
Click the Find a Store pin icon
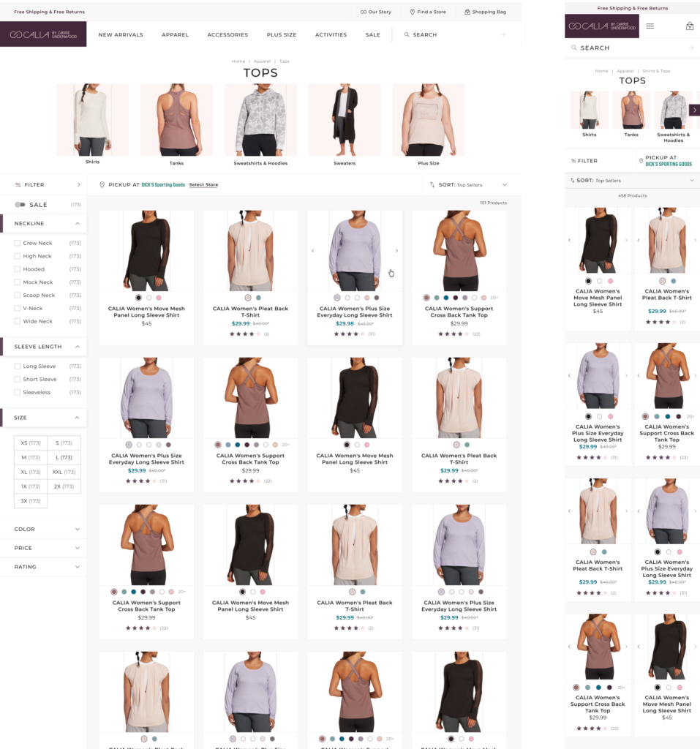[x=413, y=12]
